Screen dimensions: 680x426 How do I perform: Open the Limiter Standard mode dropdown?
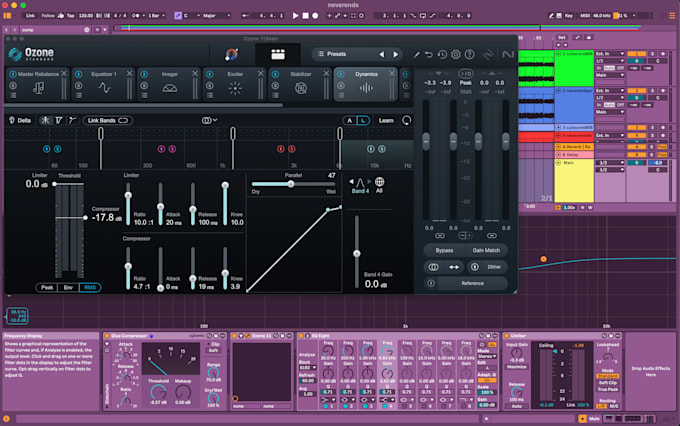click(607, 376)
